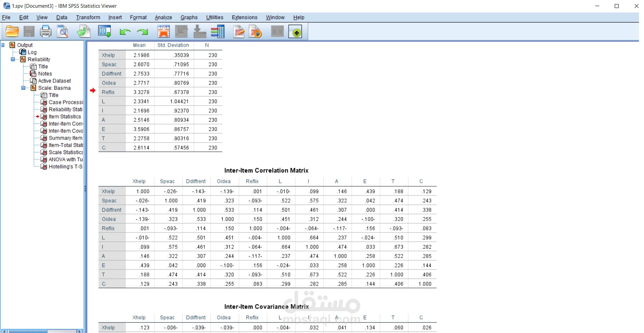Image resolution: width=644 pixels, height=333 pixels.
Task: Open the File menu
Action: click(6, 17)
